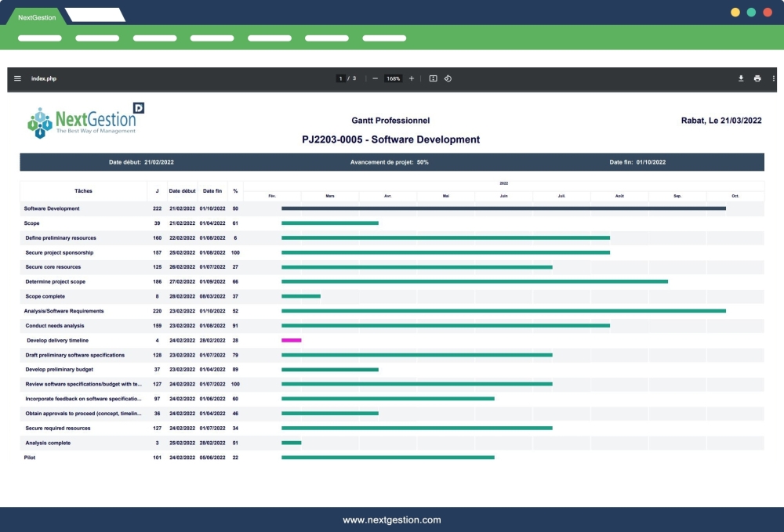Click the print icon in the viewer toolbar

[757, 78]
